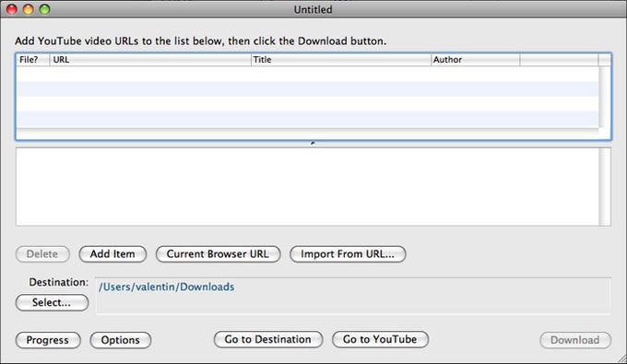Click the Current Browser URL button

[x=218, y=254]
